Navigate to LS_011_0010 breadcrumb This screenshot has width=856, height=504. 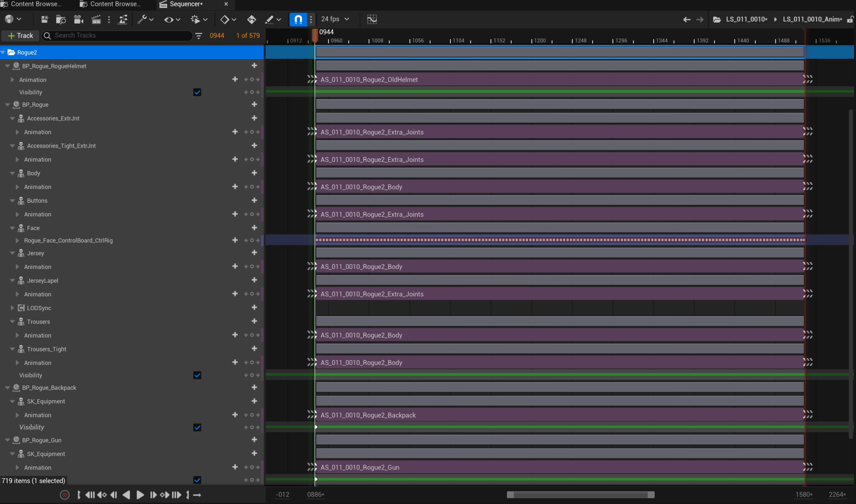pos(746,19)
